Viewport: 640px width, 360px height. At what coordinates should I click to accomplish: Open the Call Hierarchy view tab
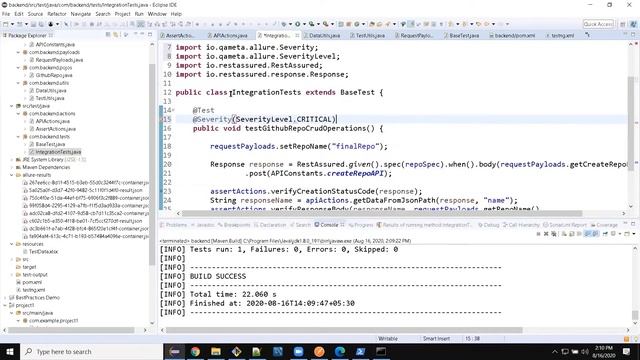(521, 225)
